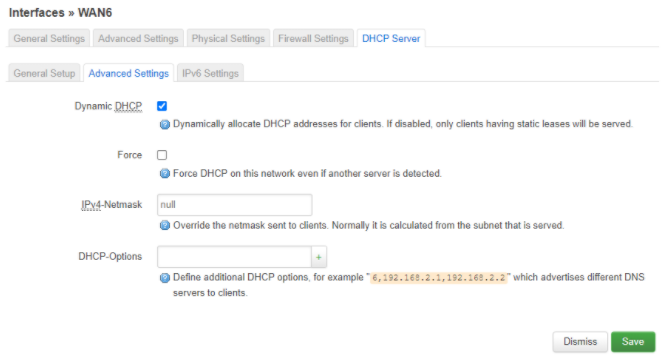Open the IPv6 Settings sub-tab
The width and height of the screenshot is (666, 363).
click(x=210, y=73)
